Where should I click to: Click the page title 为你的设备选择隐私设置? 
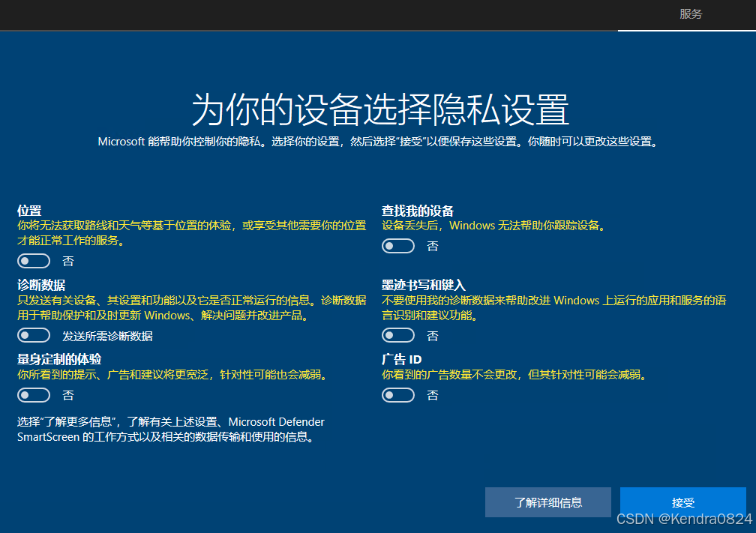(377, 105)
